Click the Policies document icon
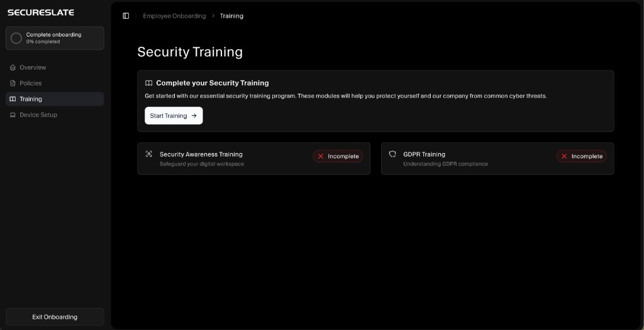The width and height of the screenshot is (644, 330). click(x=13, y=83)
